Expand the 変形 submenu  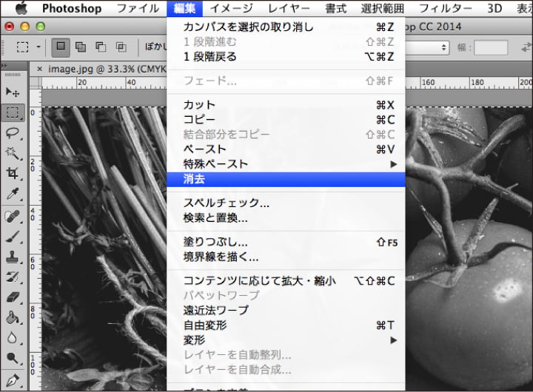click(286, 340)
